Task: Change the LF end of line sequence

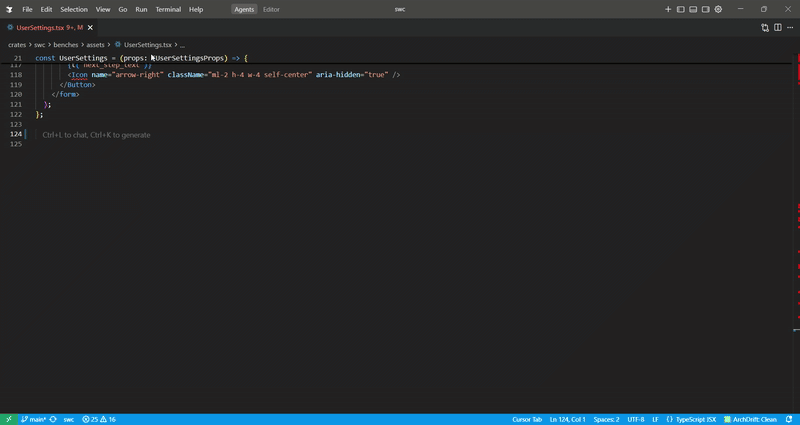Action: (655, 419)
